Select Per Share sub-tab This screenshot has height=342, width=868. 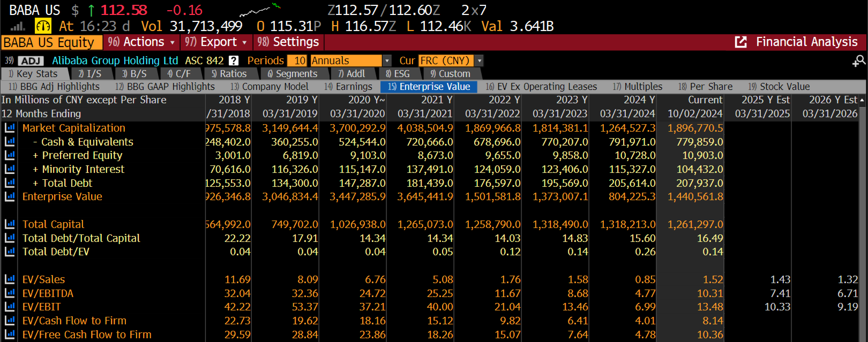pyautogui.click(x=706, y=87)
